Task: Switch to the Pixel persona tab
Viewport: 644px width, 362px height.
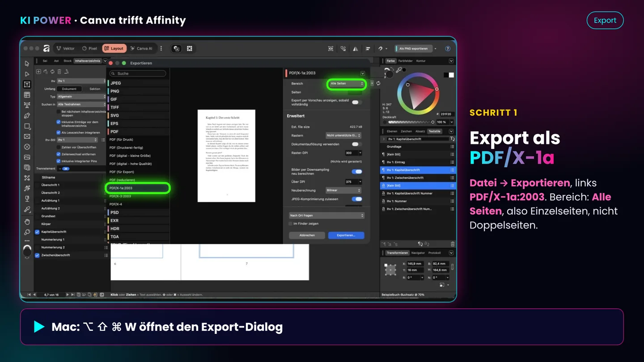Action: click(89, 48)
